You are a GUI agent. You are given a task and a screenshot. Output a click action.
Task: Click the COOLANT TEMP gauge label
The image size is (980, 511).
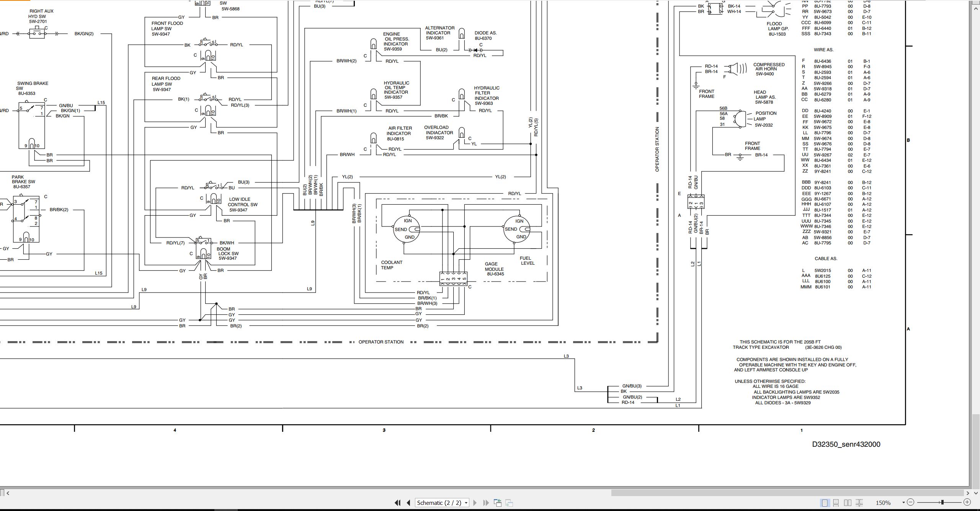click(391, 265)
